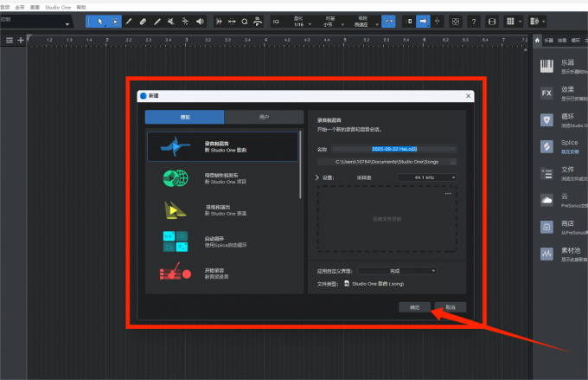Open the Studio One menu
Image resolution: width=588 pixels, height=380 pixels.
tap(58, 5)
